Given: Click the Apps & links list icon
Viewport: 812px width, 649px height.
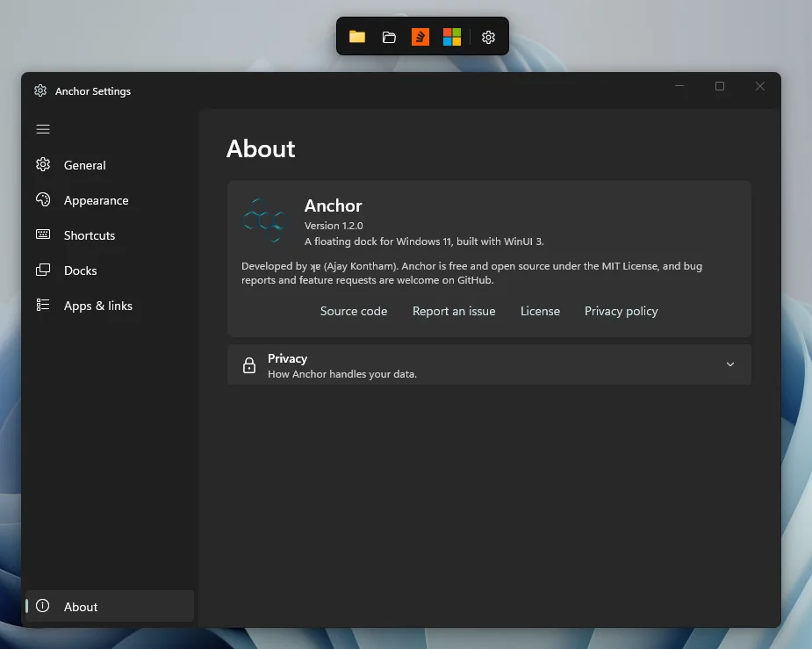Looking at the screenshot, I should 43,305.
